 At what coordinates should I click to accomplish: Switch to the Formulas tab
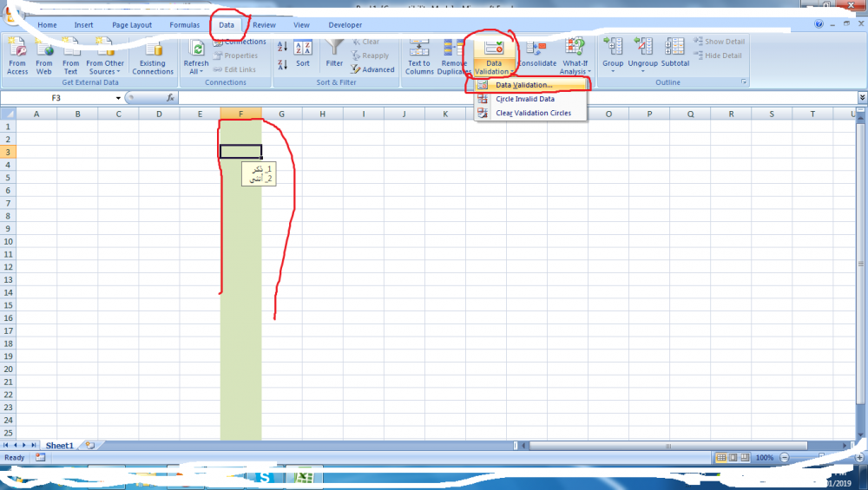184,25
